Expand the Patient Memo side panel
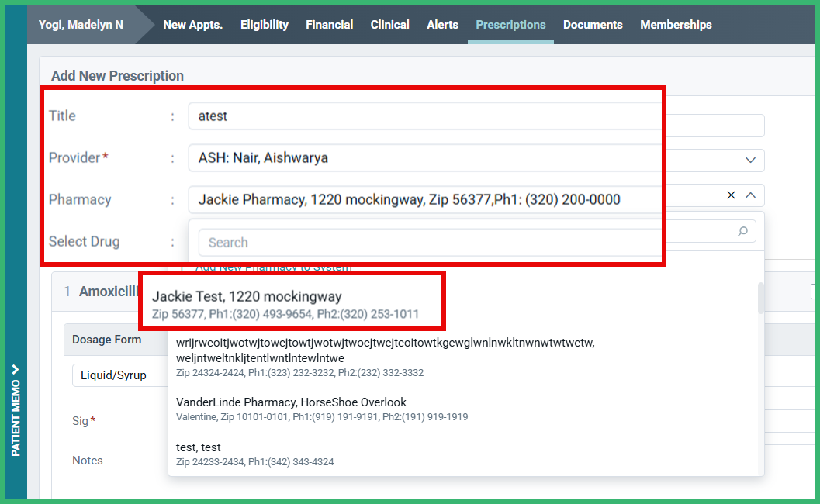Image resolution: width=820 pixels, height=504 pixels. (x=16, y=410)
